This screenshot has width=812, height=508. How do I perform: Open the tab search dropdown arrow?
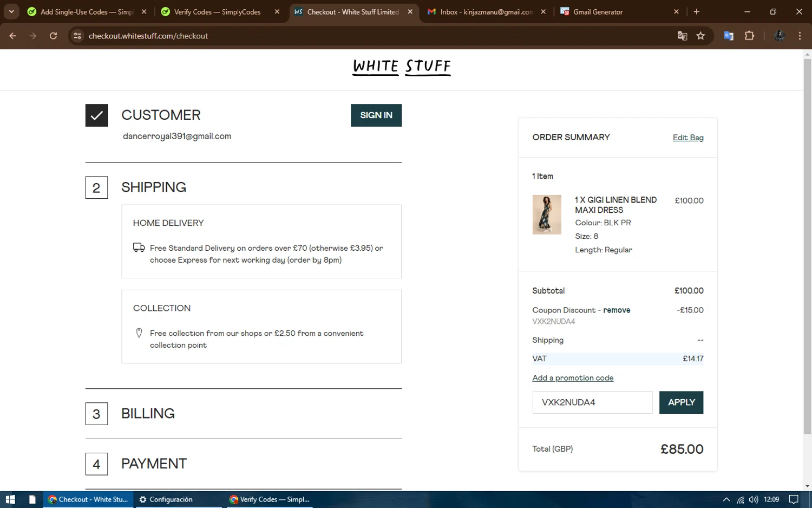click(x=11, y=11)
